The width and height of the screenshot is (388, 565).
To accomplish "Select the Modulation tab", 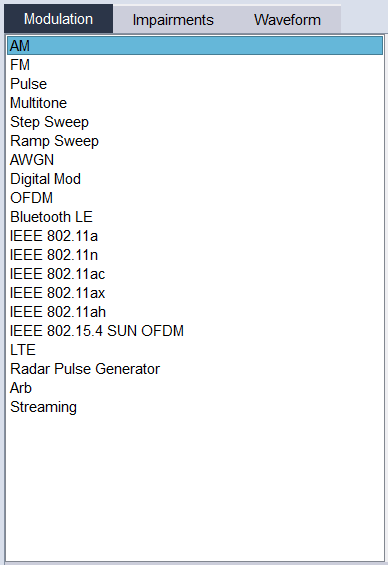I will (58, 19).
